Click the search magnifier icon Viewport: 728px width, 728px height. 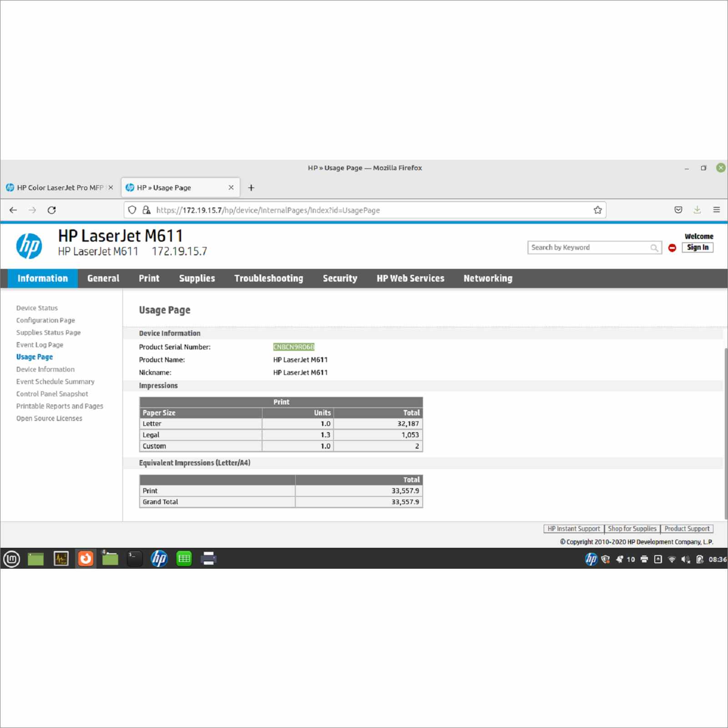[654, 248]
